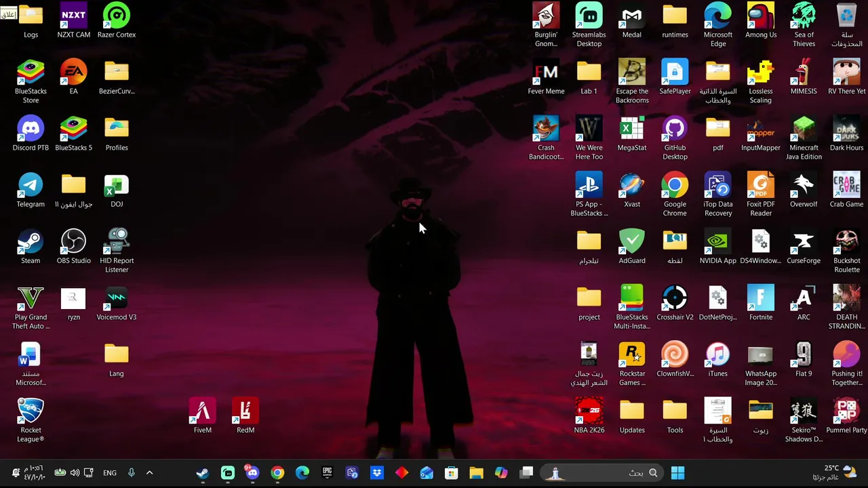Select the iTunes desktop shortcut
Screen dimensions: 868x488
tap(717, 360)
